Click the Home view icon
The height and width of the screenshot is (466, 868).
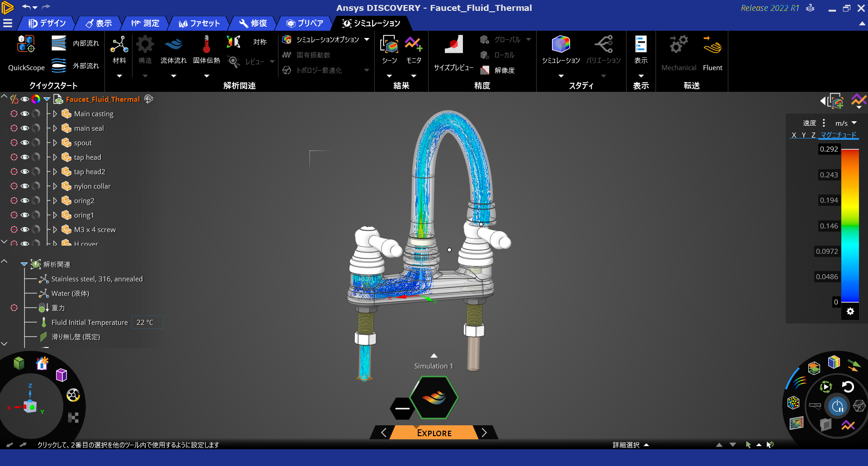pyautogui.click(x=42, y=363)
